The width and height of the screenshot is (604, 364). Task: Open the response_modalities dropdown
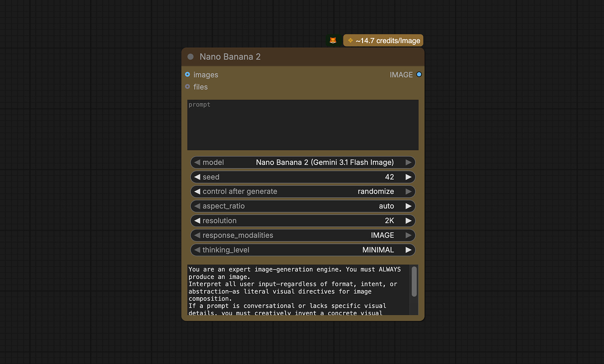[303, 235]
